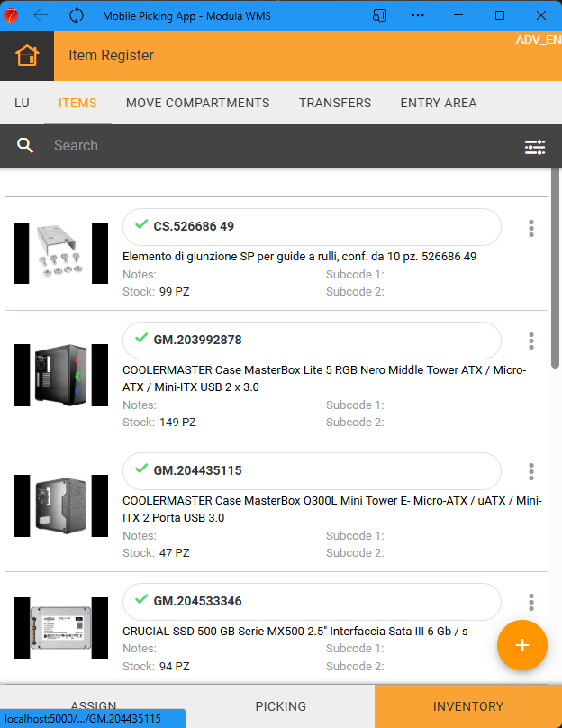Switch to the LU tab
Image resolution: width=562 pixels, height=728 pixels.
22,103
